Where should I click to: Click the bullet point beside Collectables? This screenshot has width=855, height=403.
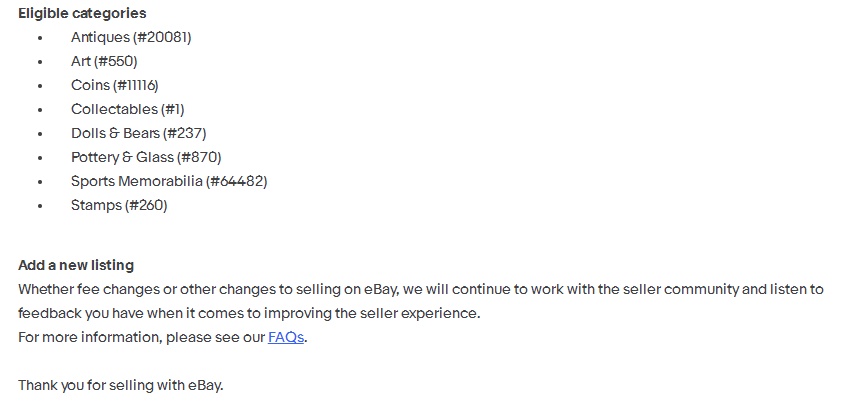(x=40, y=110)
